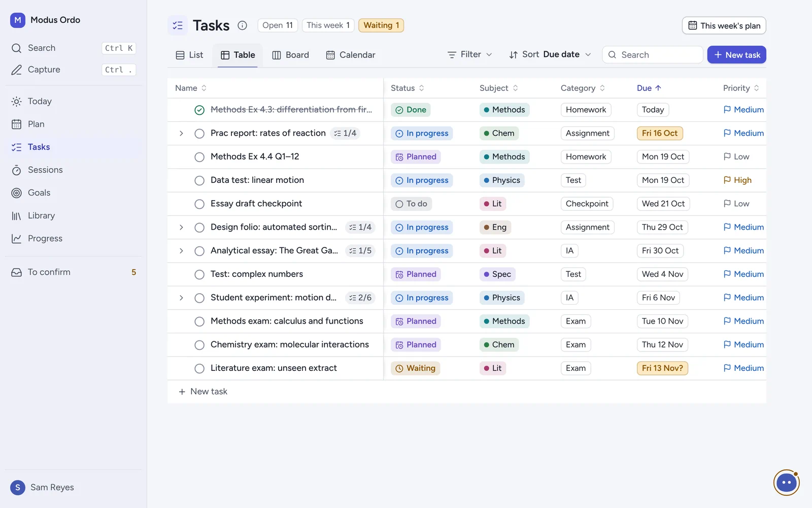
Task: Check off Essay draft checkpoint
Action: point(199,204)
